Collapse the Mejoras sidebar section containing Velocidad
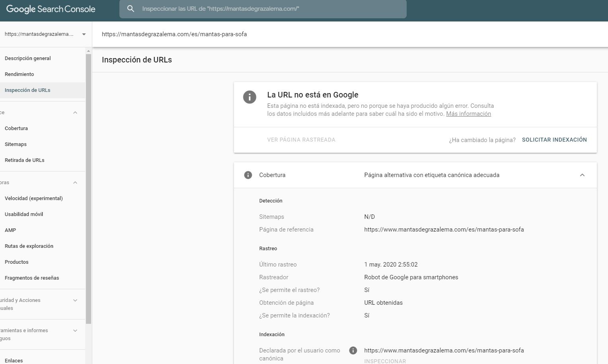 click(75, 183)
